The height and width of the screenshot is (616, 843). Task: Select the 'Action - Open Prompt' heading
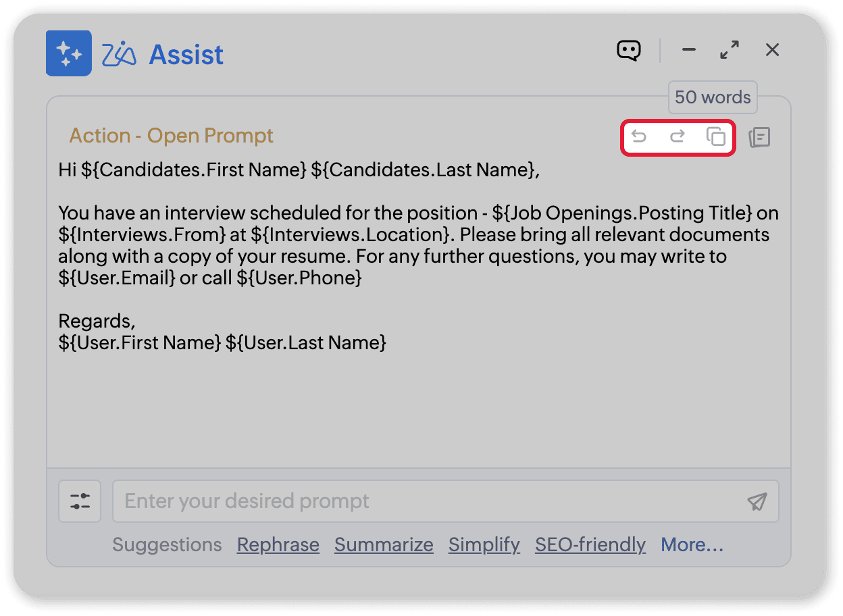tap(172, 136)
